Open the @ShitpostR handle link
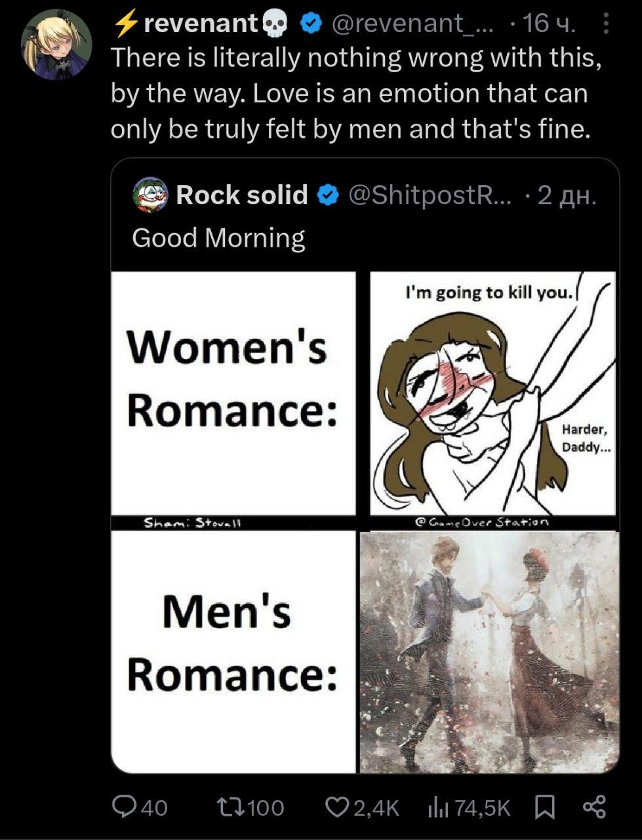This screenshot has height=840, width=642. pyautogui.click(x=429, y=195)
